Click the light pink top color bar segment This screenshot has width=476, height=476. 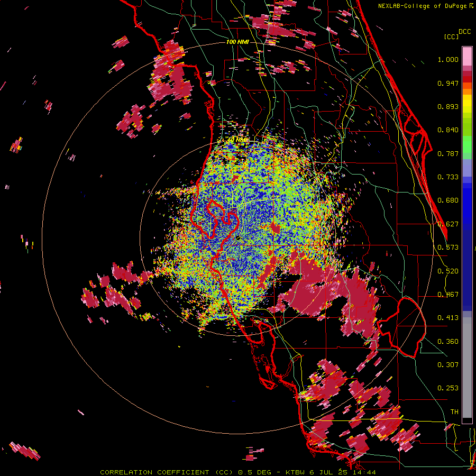click(467, 56)
